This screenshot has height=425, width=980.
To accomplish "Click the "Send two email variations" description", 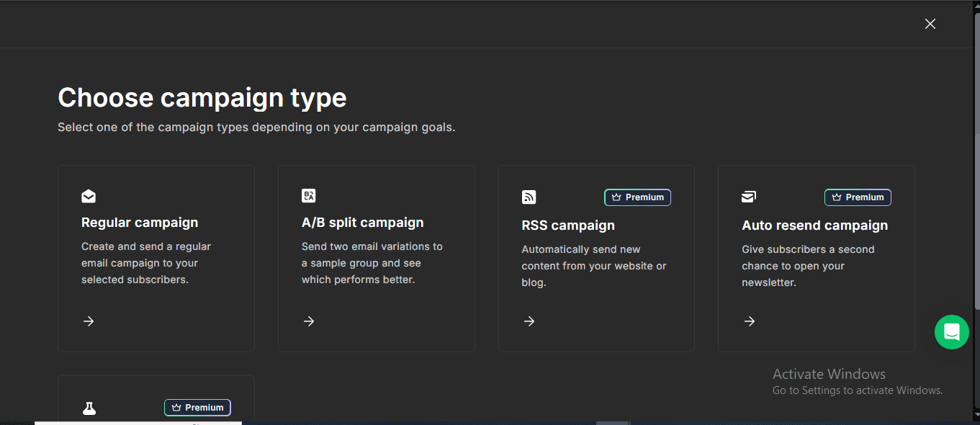I will pyautogui.click(x=372, y=263).
